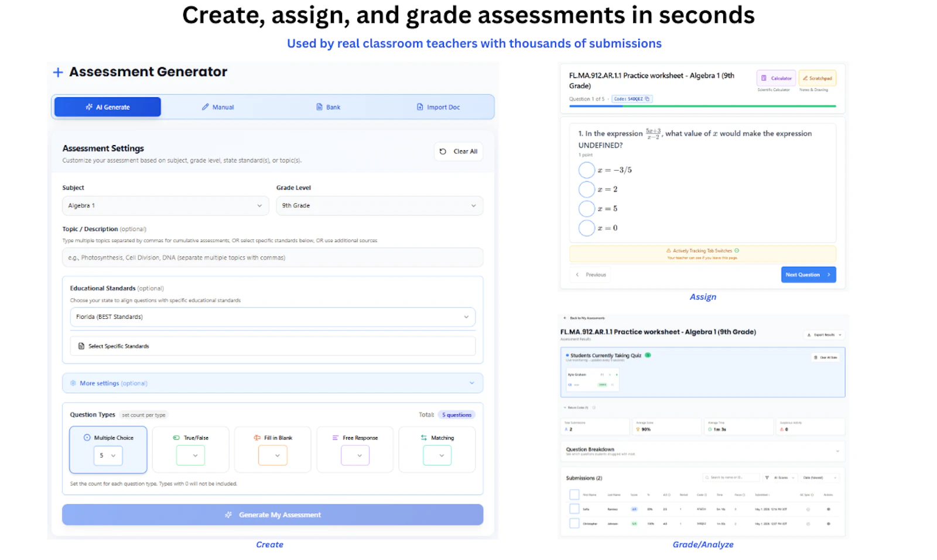Open the Date (Newest) sort dropdown
Screen dimensions: 937x560
[820, 477]
